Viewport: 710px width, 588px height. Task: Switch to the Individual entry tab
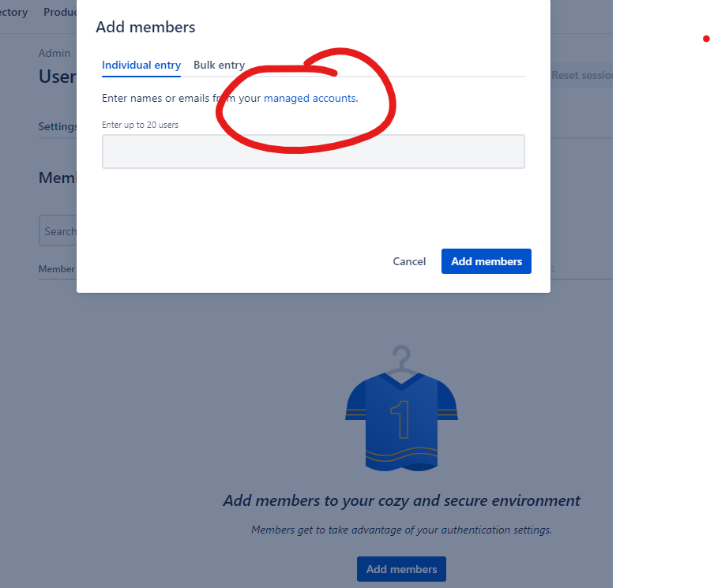click(141, 66)
